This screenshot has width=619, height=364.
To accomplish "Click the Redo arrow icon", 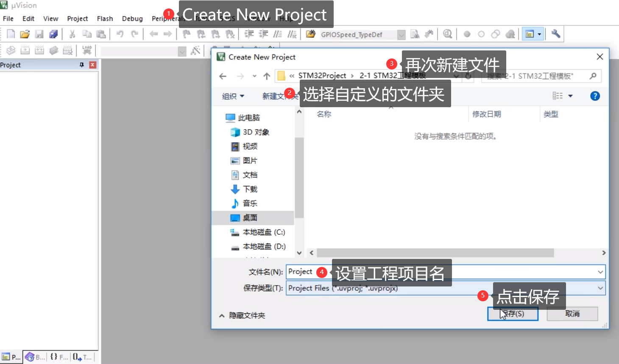I will pyautogui.click(x=134, y=34).
